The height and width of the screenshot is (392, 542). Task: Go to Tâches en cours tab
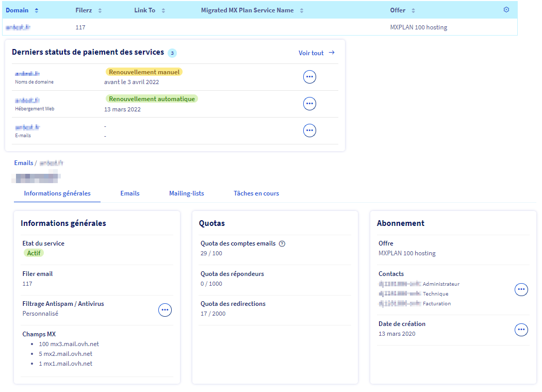(x=256, y=193)
